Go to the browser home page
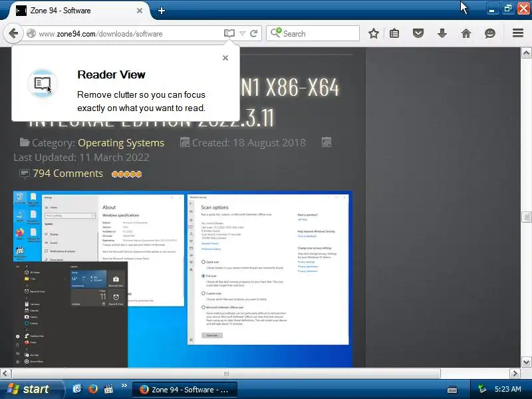 [x=466, y=33]
